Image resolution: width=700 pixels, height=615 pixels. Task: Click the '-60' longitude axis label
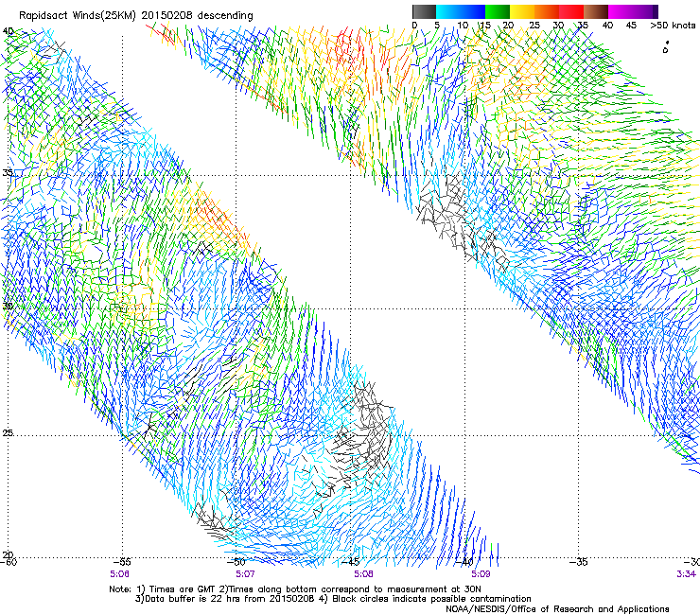click(x=9, y=561)
